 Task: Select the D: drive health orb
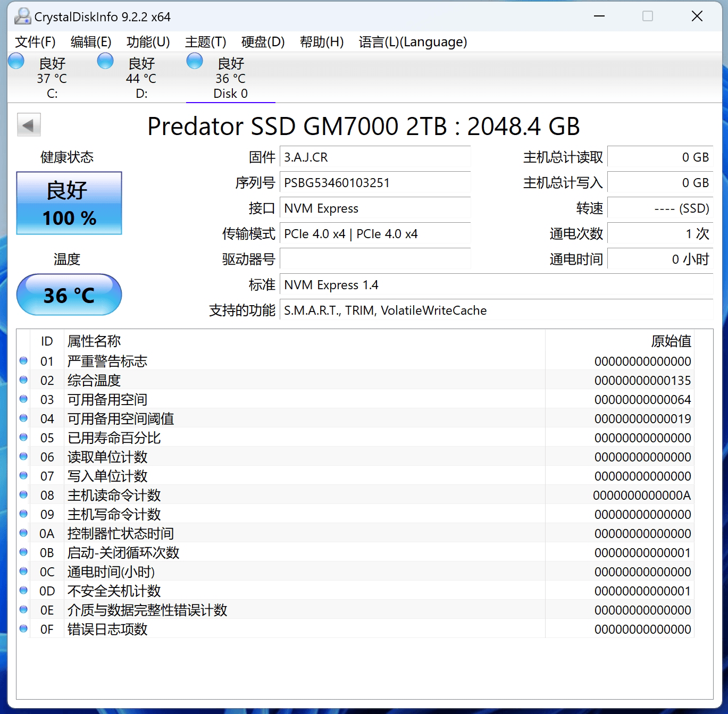tap(105, 61)
